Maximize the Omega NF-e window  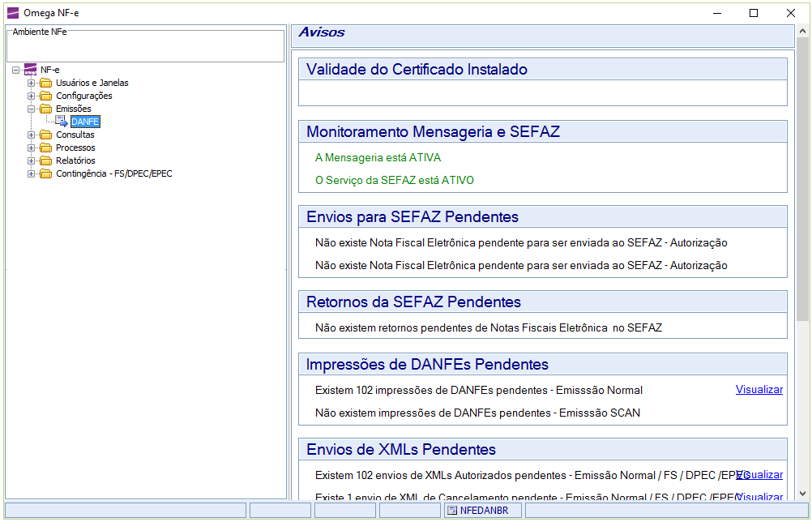pos(754,12)
